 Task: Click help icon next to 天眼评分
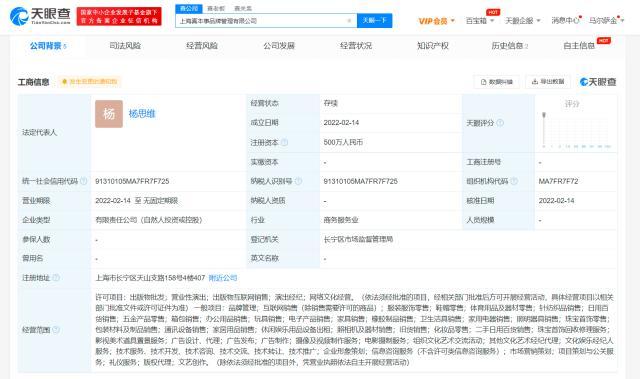click(x=500, y=123)
